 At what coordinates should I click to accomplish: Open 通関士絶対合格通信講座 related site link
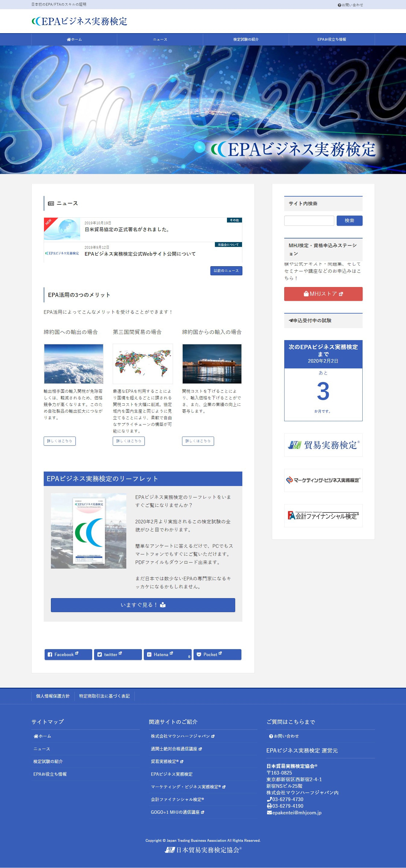tap(176, 749)
